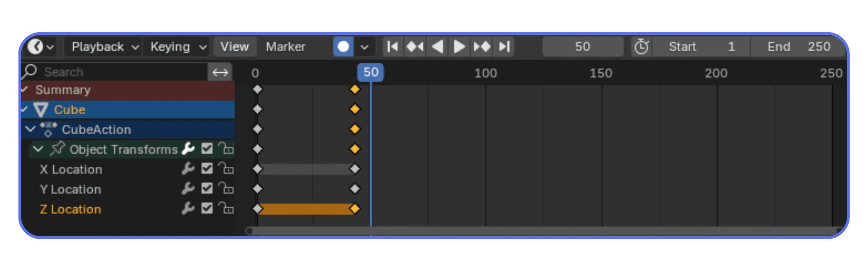Screen dimensions: 868x276
Task: Jump to the start of the frame range
Action: tap(392, 46)
